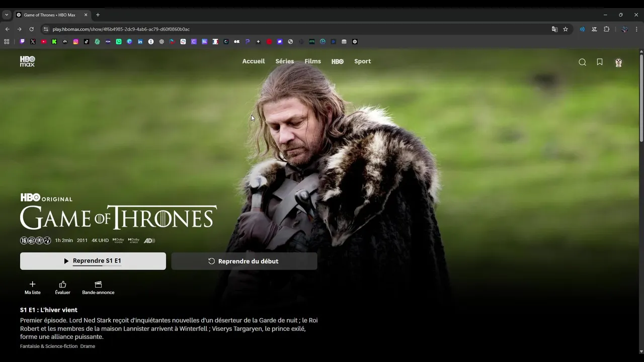Open the Twitch bookmark

pyautogui.click(x=22, y=42)
